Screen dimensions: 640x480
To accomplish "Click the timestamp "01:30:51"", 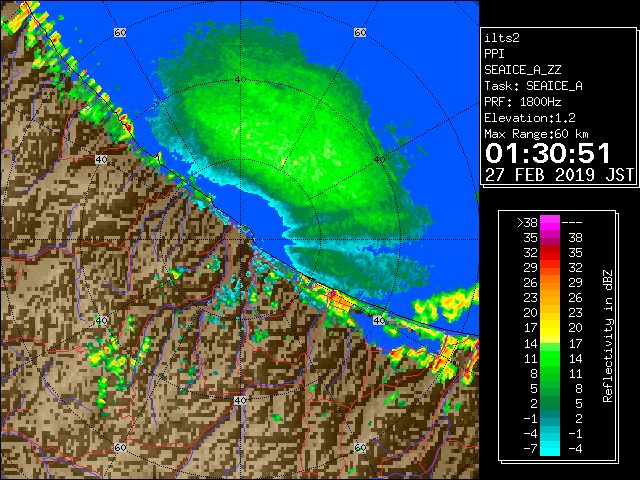I will [x=548, y=154].
